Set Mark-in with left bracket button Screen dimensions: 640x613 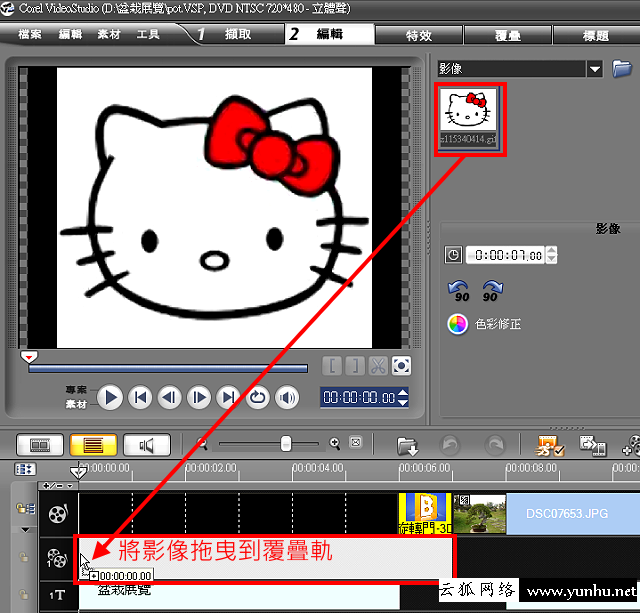point(332,366)
